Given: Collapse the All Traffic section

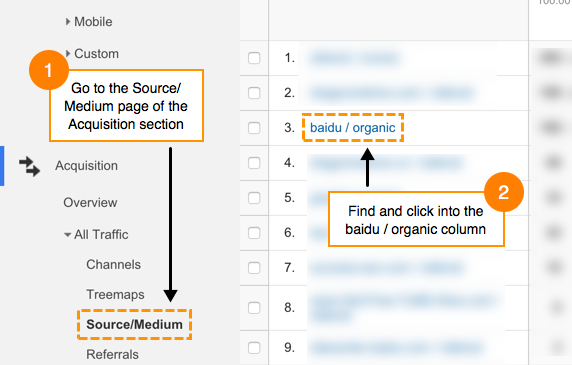Looking at the screenshot, I should 67,235.
